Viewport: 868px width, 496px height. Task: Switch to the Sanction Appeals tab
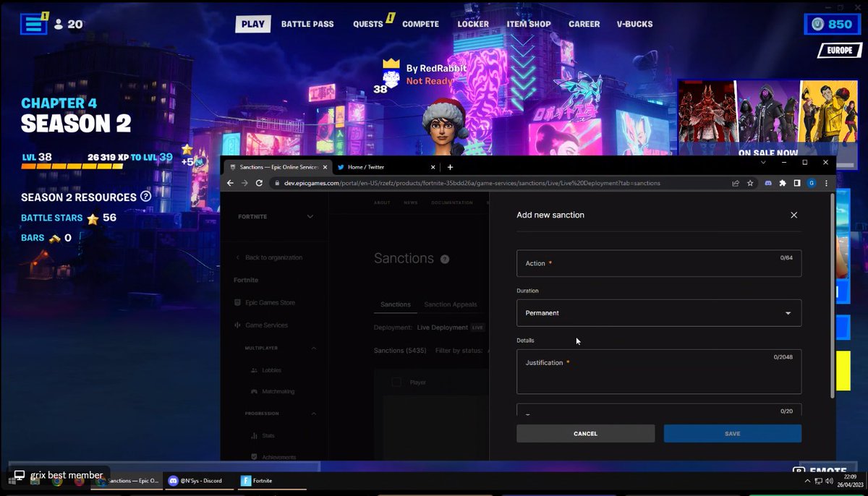pos(451,304)
